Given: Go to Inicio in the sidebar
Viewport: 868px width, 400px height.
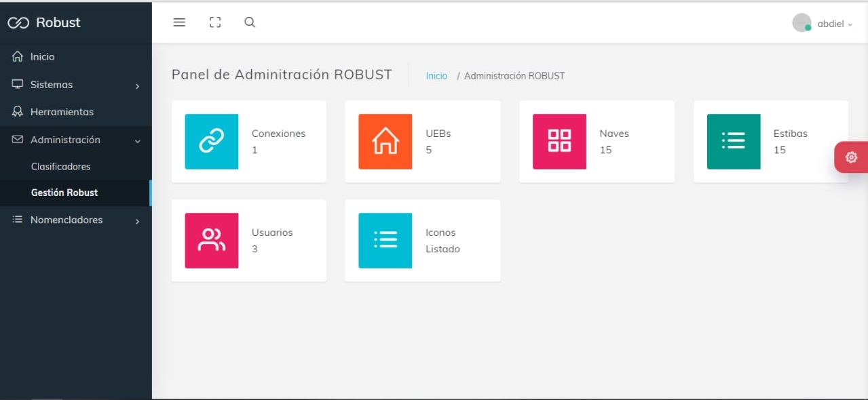Looking at the screenshot, I should (42, 57).
